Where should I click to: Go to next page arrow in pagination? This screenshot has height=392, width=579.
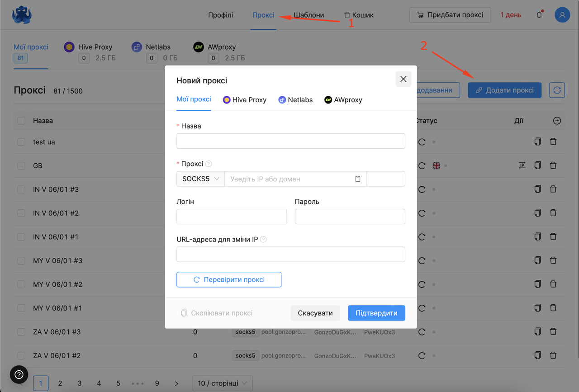pos(176,383)
